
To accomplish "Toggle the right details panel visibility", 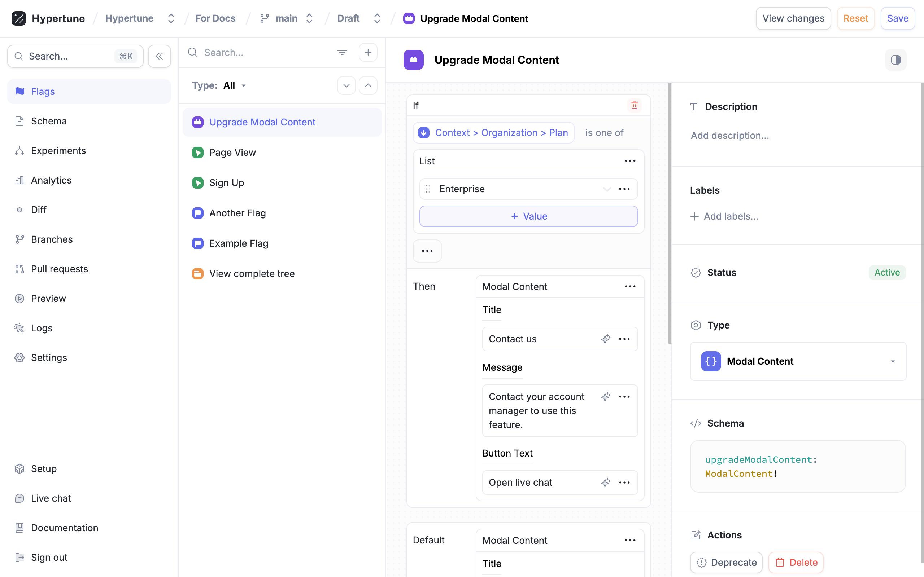I will (x=895, y=60).
